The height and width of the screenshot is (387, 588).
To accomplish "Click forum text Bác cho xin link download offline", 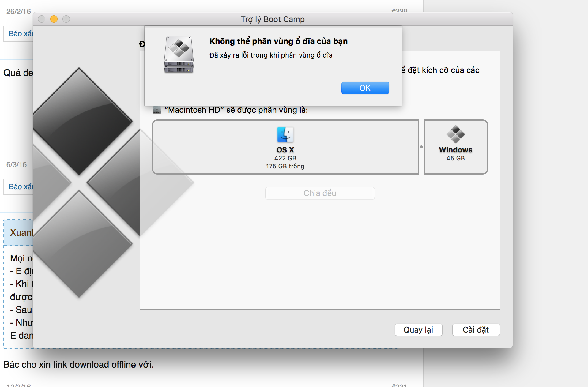I will coord(78,364).
